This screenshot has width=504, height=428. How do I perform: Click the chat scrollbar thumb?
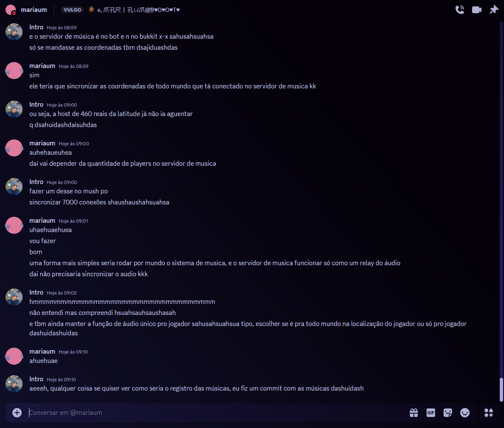click(x=501, y=390)
